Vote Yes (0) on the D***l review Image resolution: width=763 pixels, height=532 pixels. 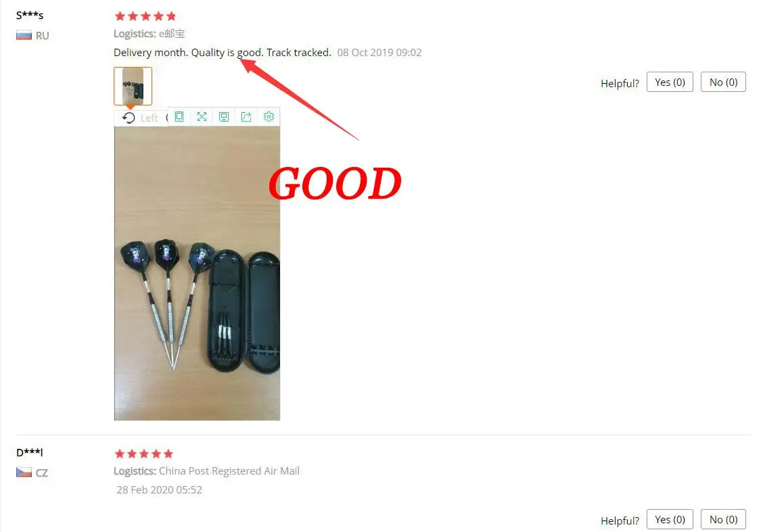point(670,519)
